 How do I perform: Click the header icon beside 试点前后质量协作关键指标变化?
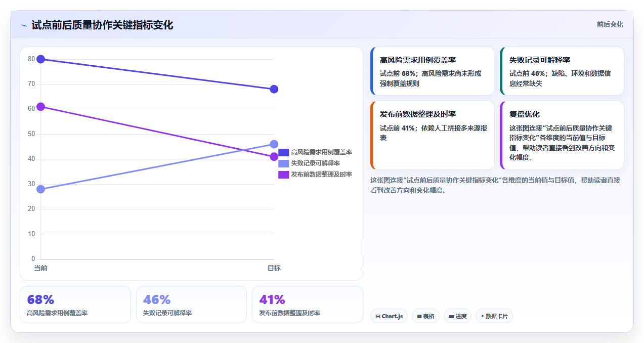click(x=24, y=25)
